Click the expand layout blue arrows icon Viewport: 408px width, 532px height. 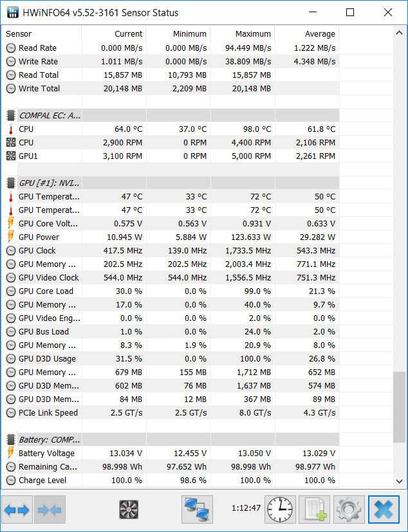point(17,509)
